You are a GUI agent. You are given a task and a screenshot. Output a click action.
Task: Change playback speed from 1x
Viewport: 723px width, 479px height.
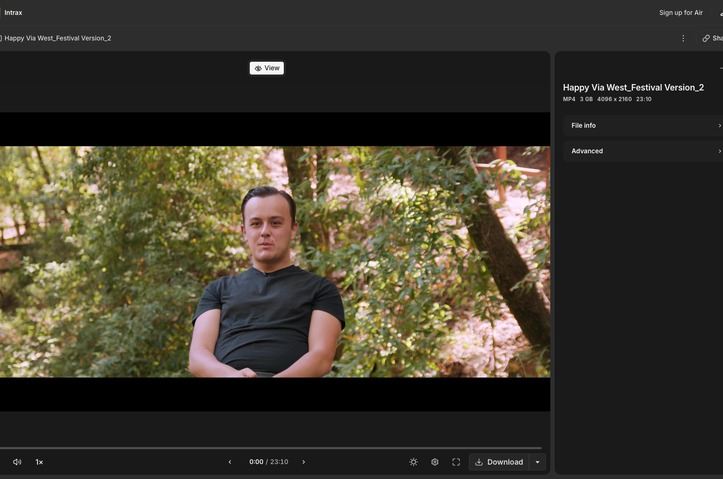coord(39,462)
